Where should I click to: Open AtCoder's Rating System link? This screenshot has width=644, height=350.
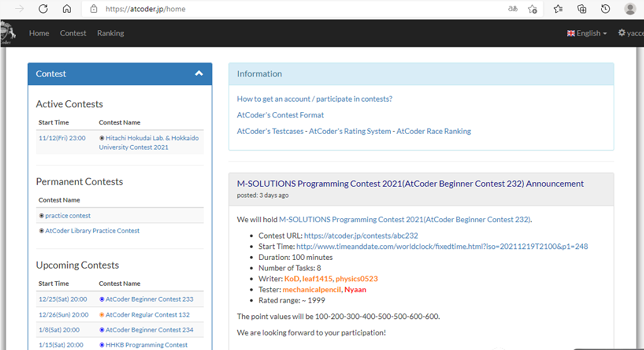(x=350, y=131)
